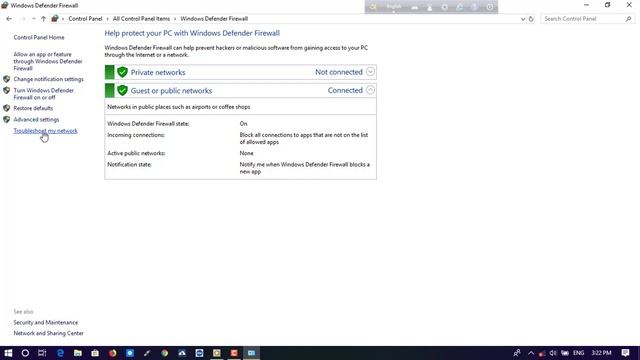Launch Microsoft Edge from taskbar
640x360 pixels.
[60, 353]
